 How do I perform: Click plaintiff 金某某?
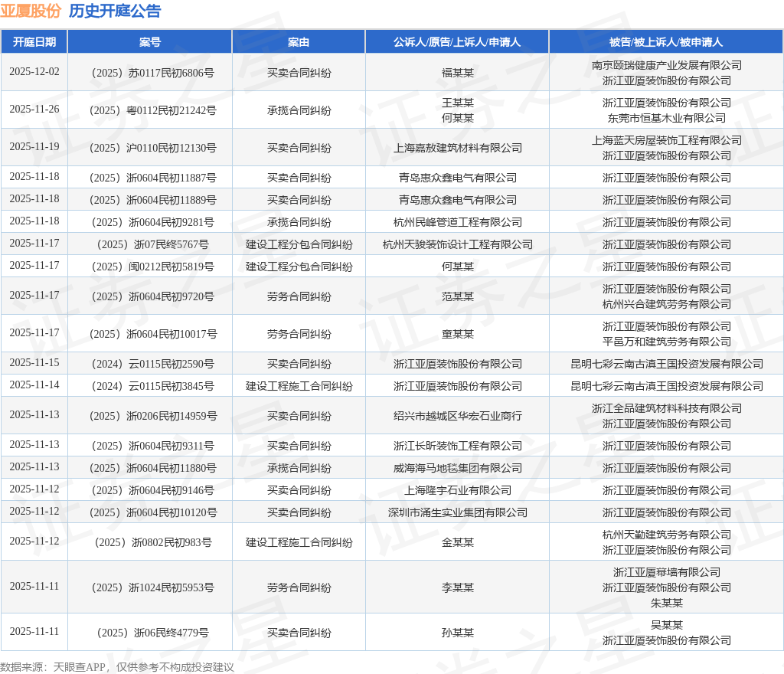[458, 542]
